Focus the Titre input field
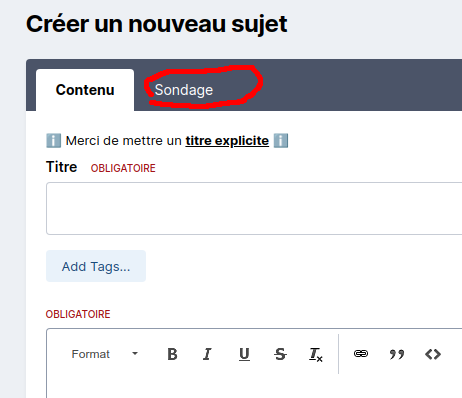462x398 pixels. 254,208
